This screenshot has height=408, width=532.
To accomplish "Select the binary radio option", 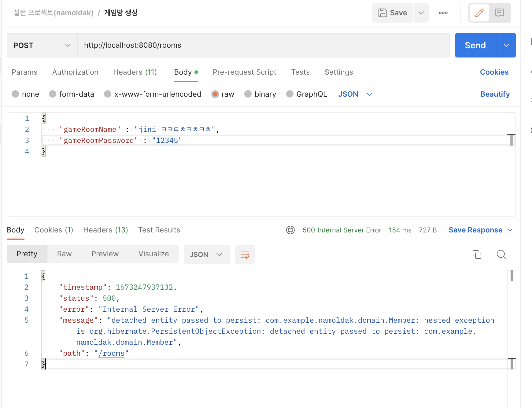I will coord(248,94).
